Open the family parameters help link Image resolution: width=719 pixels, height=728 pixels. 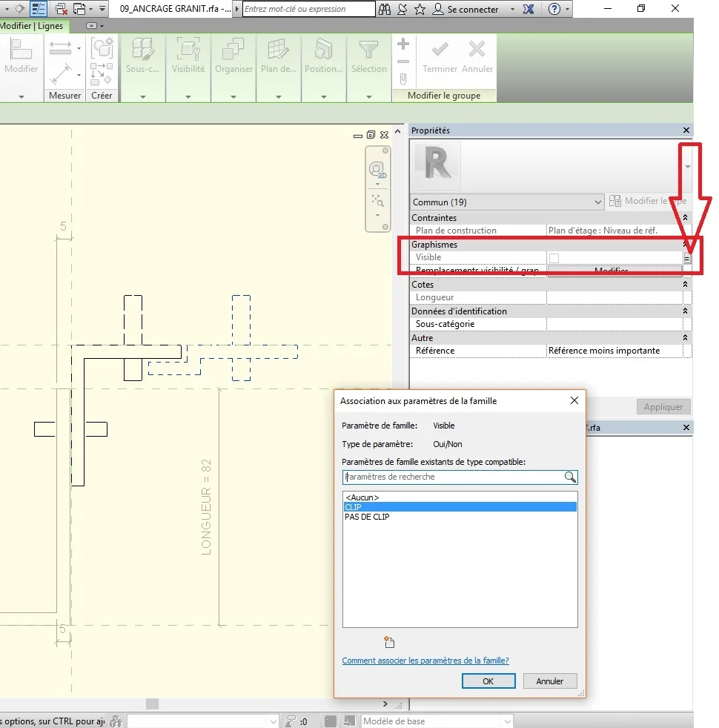[x=425, y=661]
